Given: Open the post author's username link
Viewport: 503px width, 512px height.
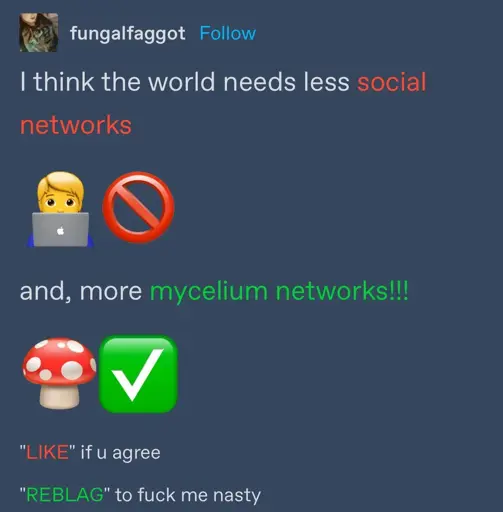Looking at the screenshot, I should (127, 34).
